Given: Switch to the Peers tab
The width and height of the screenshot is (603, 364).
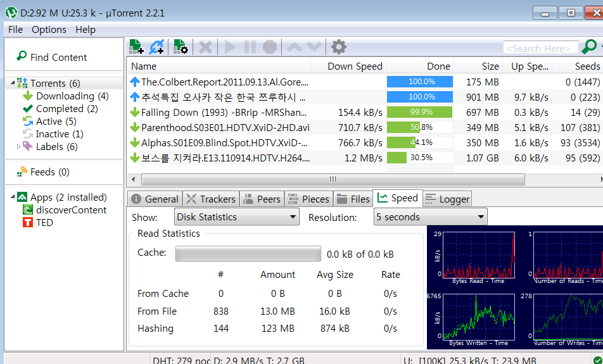Looking at the screenshot, I should [x=262, y=199].
